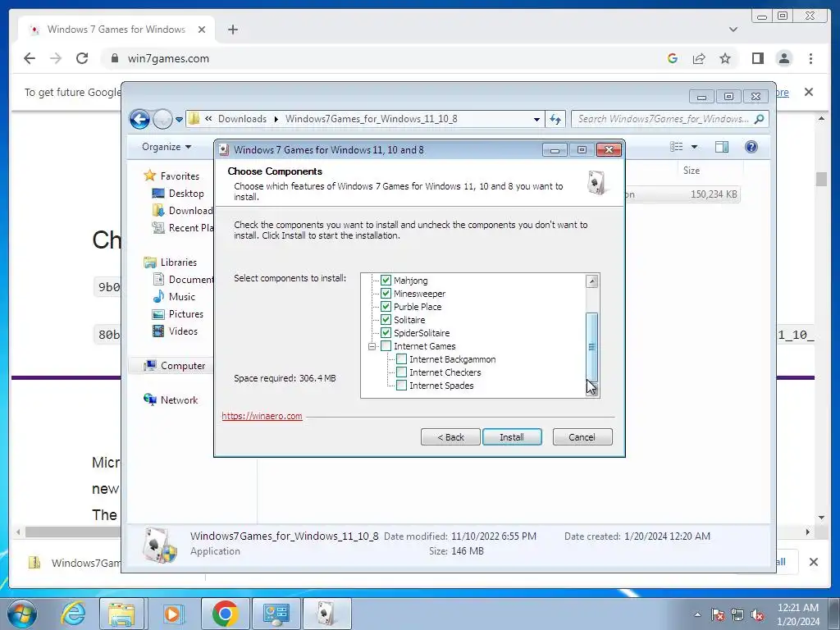Screen dimensions: 840x630
Task: Open the view options dropdown arrow
Action: [694, 147]
